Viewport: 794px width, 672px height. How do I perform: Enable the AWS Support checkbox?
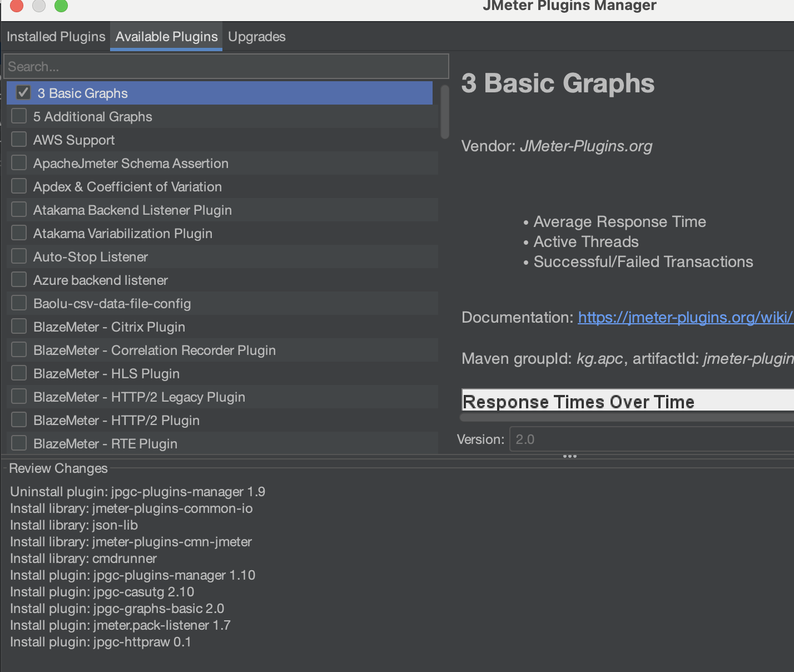tap(19, 139)
